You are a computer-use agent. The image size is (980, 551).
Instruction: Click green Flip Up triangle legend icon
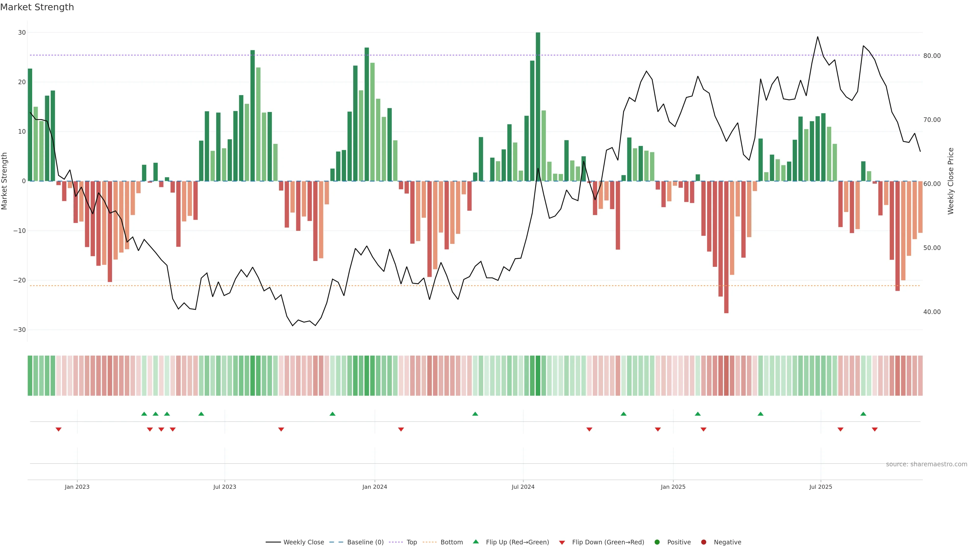point(475,542)
